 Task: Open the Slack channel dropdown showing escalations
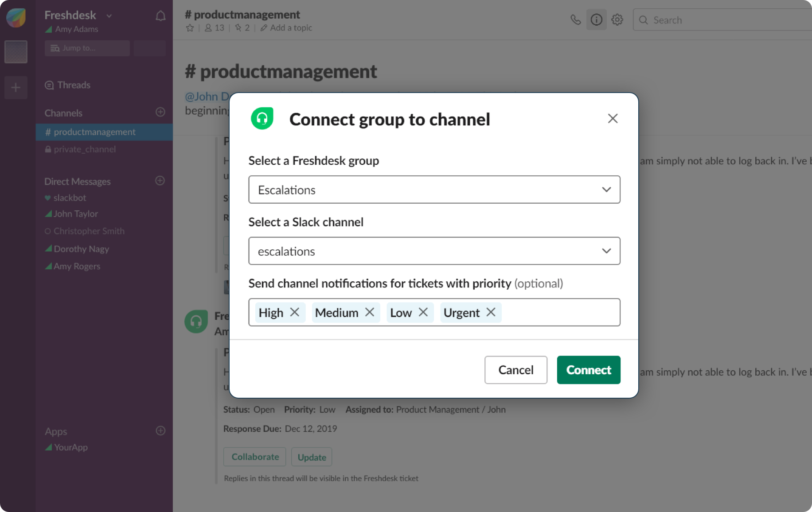click(434, 251)
